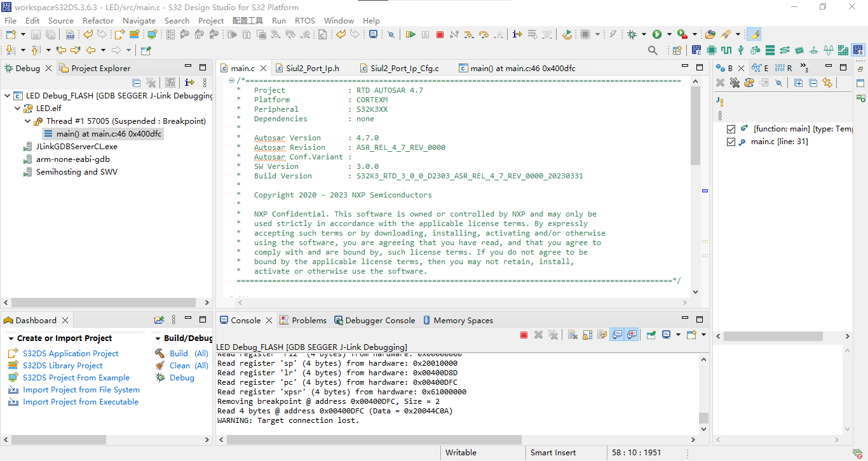Click the red Terminate button in main toolbar
The height and width of the screenshot is (461, 868).
pos(440,34)
